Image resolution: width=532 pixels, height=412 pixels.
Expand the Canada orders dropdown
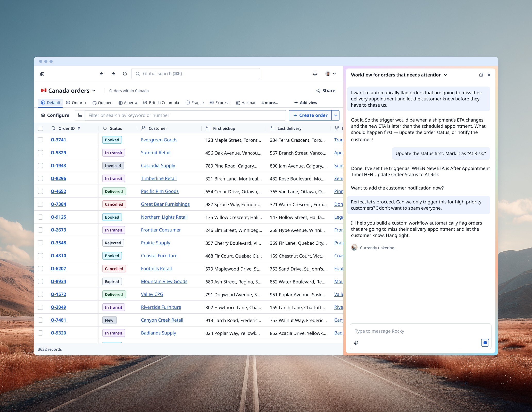pos(94,91)
